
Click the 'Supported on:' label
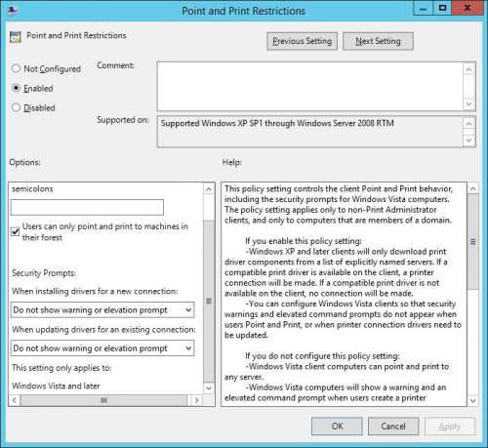(x=123, y=120)
